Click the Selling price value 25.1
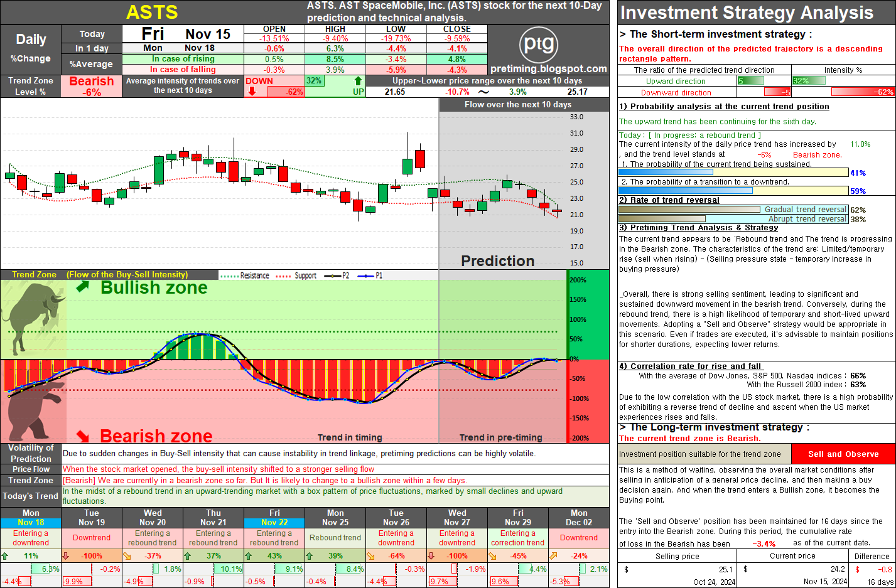This screenshot has height=588, width=896. tap(726, 569)
